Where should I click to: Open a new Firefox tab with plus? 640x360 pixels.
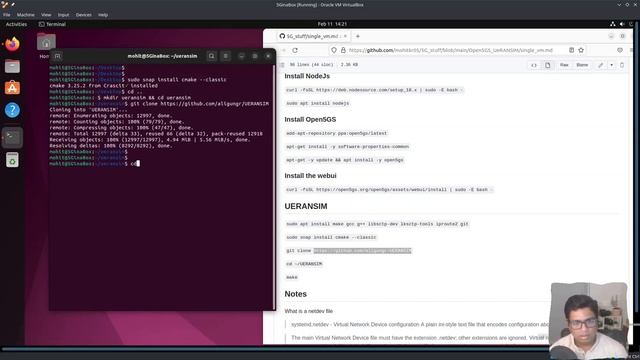tap(358, 36)
